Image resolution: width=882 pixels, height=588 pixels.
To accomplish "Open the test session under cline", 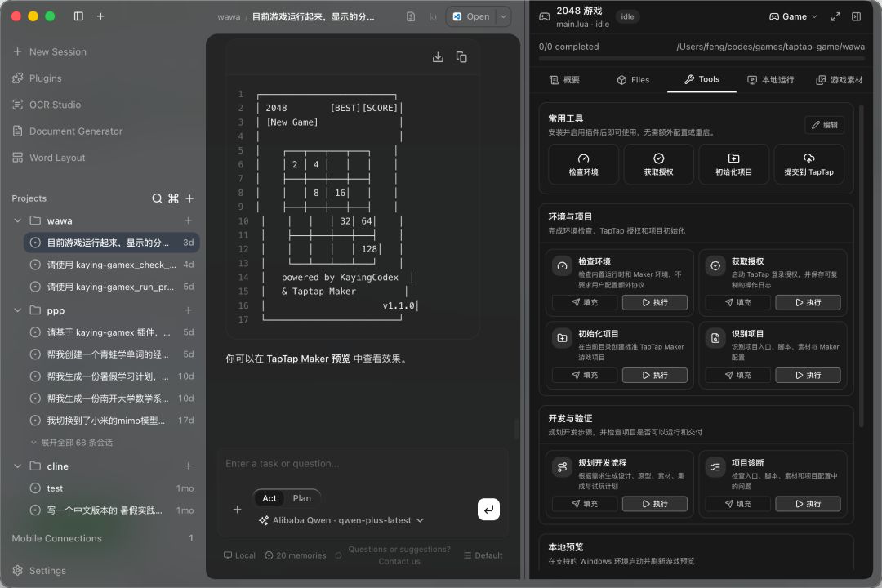I will point(112,488).
